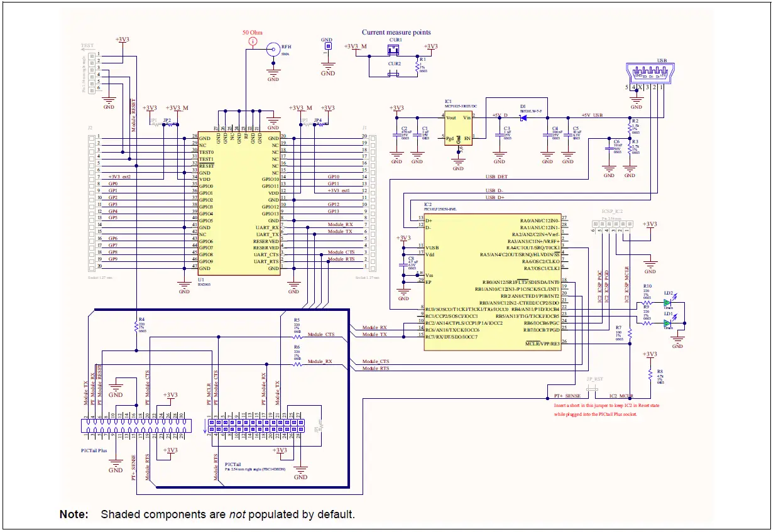Click the Current measure points title text
The width and height of the screenshot is (776, 532).
click(x=396, y=32)
